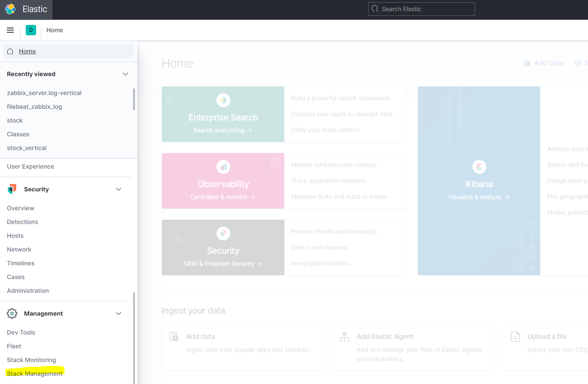Open recently viewed filebeat_zabbix_log
This screenshot has height=384, width=588.
pos(34,107)
